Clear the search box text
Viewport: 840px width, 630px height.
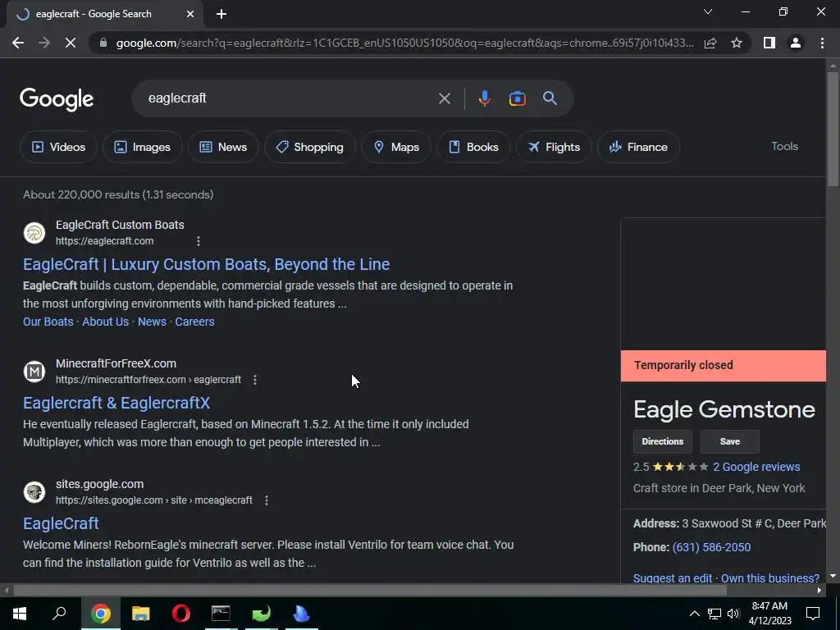pos(444,98)
